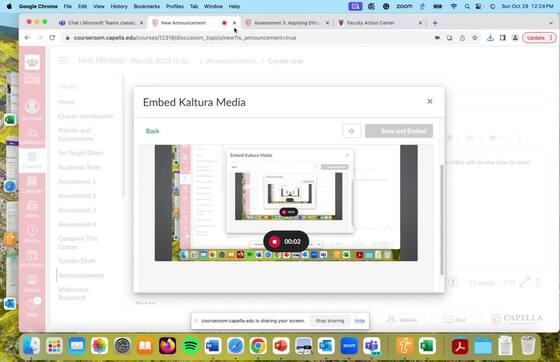This screenshot has height=362, width=560.
Task: Go back using the Back link
Action: 152,131
